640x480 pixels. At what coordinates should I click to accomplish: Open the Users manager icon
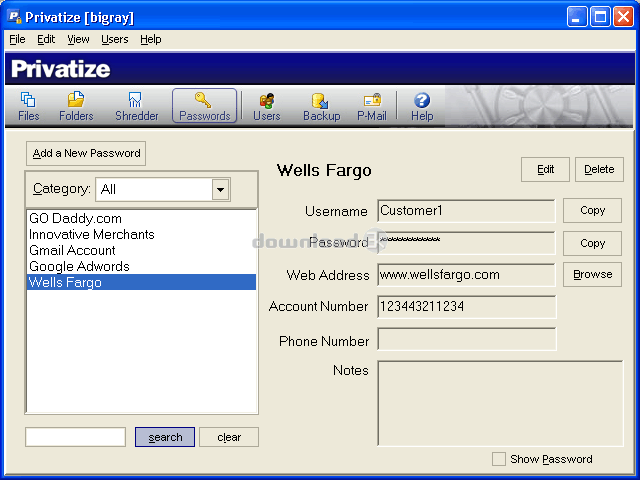click(x=266, y=106)
